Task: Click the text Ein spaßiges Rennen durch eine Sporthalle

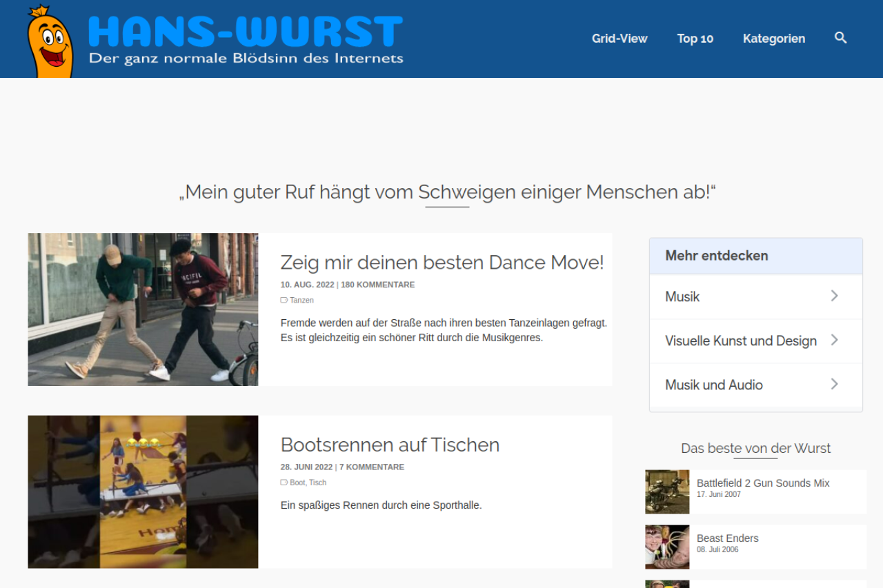Action: (x=381, y=505)
